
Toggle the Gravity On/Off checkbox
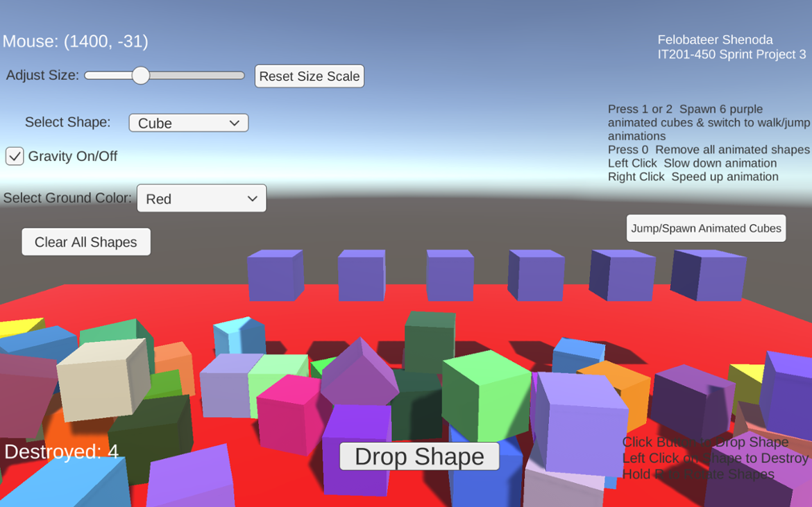(x=15, y=156)
